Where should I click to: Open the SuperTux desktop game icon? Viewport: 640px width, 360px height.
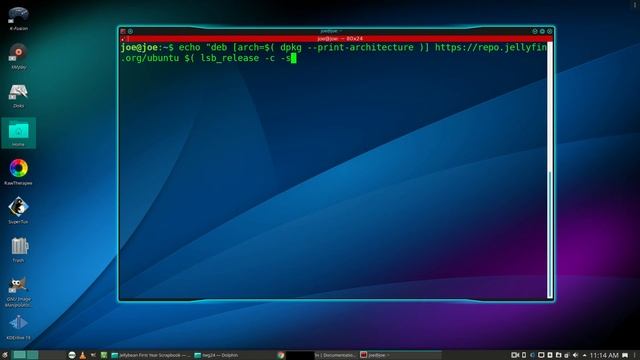point(18,211)
